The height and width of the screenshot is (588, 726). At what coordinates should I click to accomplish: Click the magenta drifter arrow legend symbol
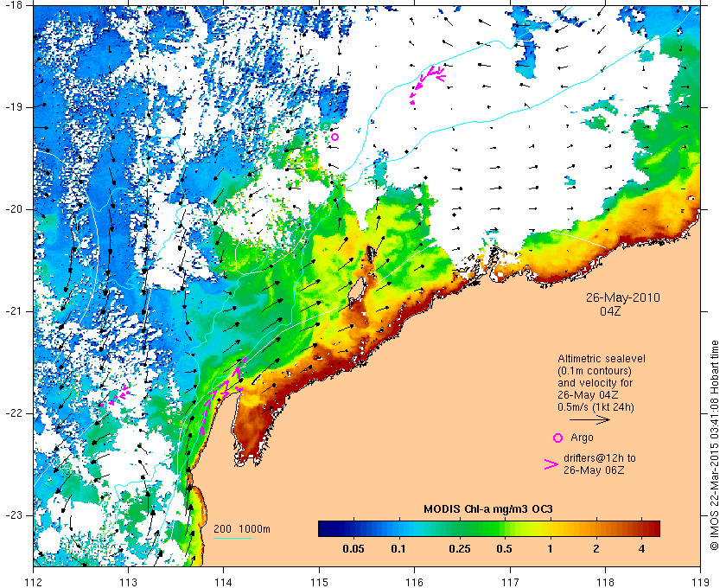551,464
